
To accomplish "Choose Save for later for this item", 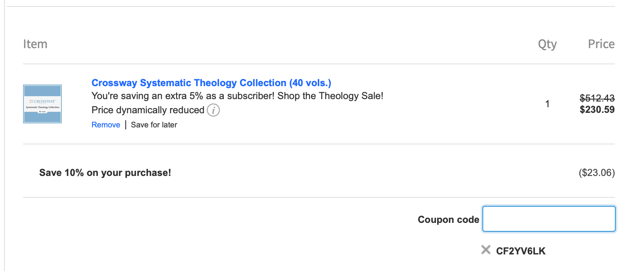I will point(154,125).
